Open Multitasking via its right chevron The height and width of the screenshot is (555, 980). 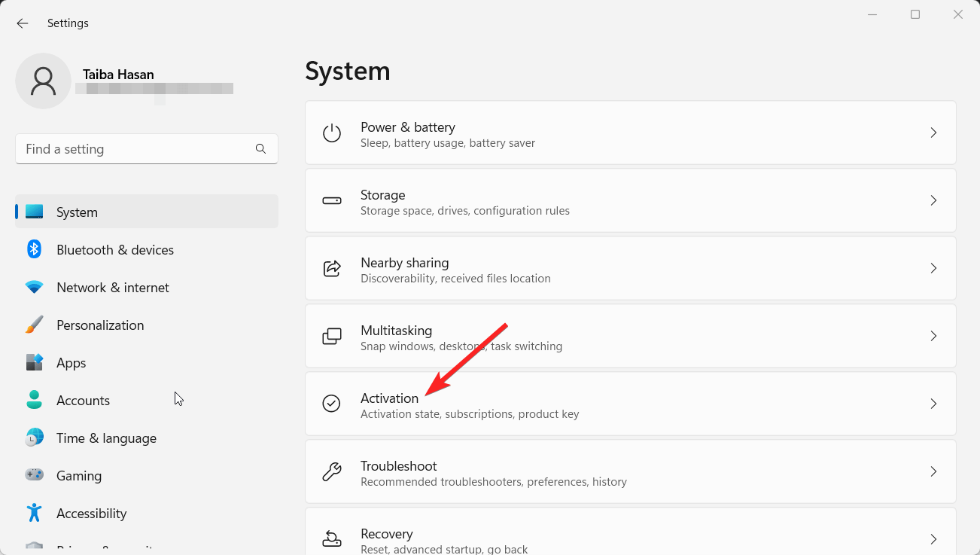(933, 336)
